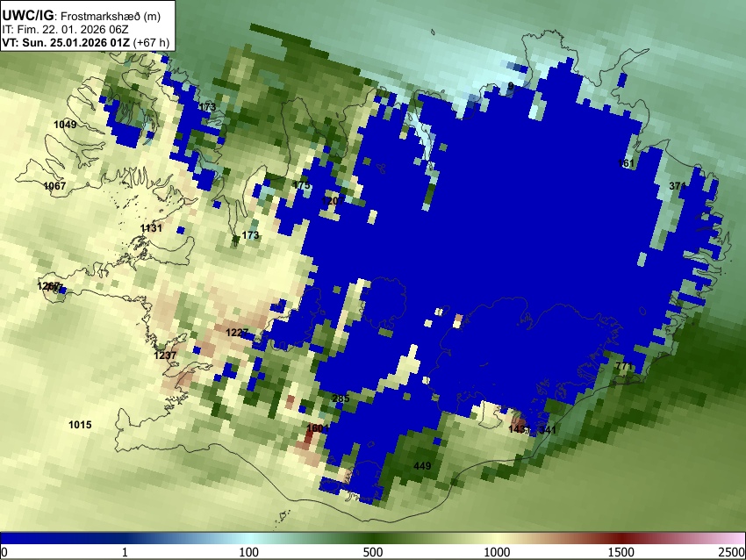Click the map value 1207
Screen dimensions: 746x560
[x=333, y=201]
